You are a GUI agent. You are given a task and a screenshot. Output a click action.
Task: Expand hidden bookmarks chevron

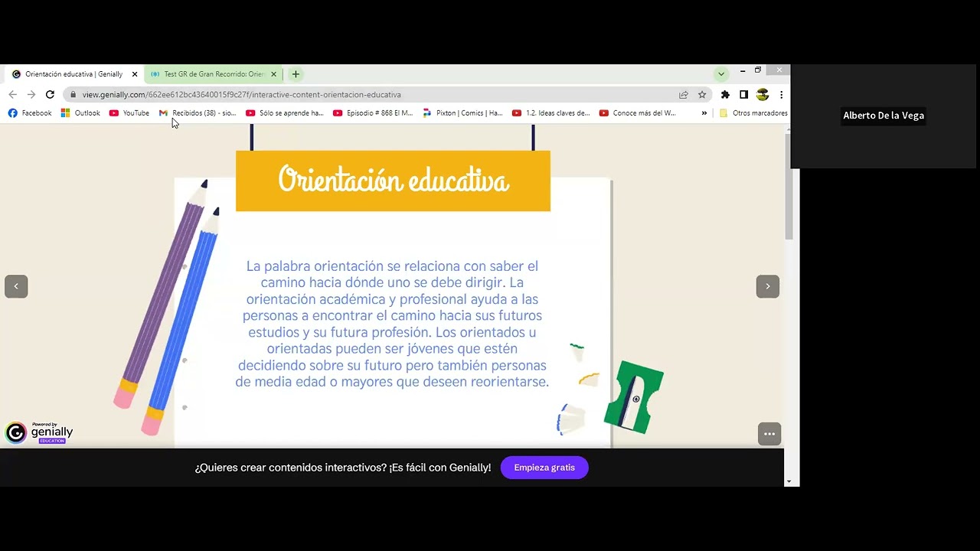click(x=704, y=113)
